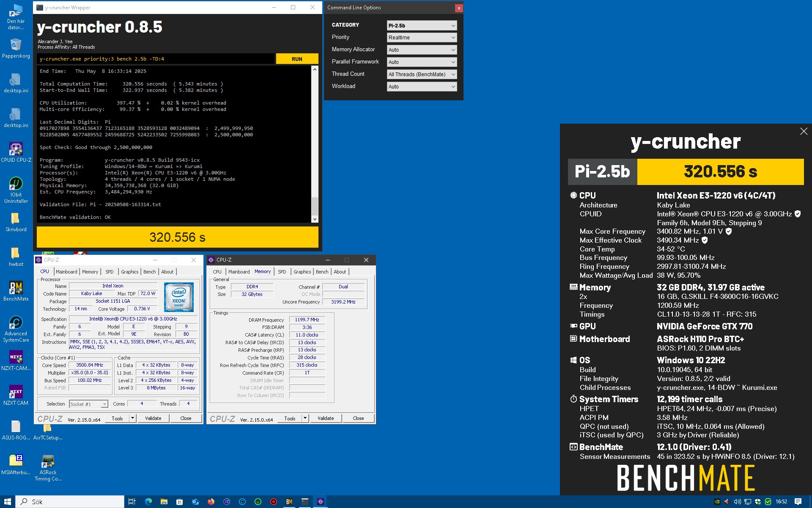Open the CATEGORY dropdown showing Pi-2.5b
This screenshot has width=812, height=508.
422,25
